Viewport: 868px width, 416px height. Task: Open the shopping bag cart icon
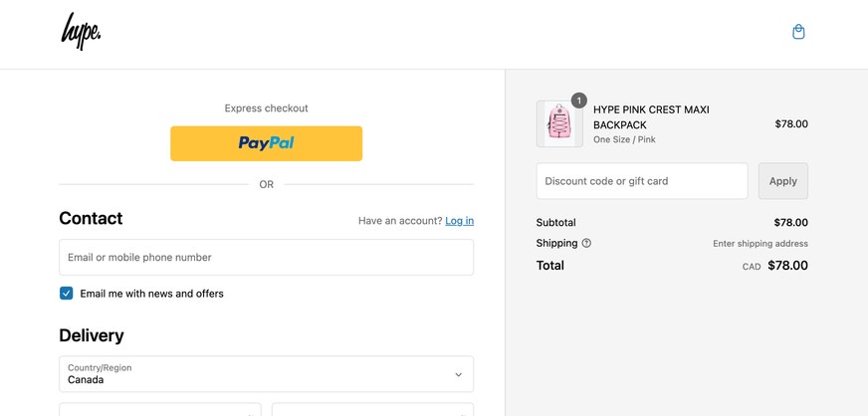[x=798, y=32]
